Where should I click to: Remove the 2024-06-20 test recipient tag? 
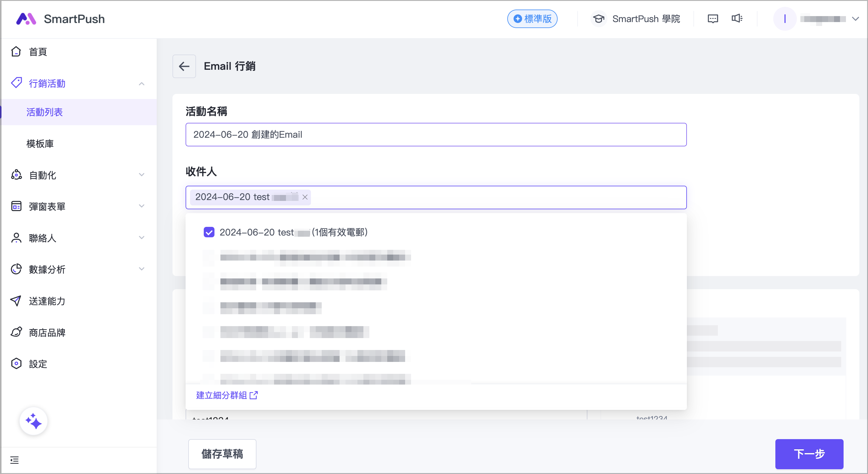point(305,197)
